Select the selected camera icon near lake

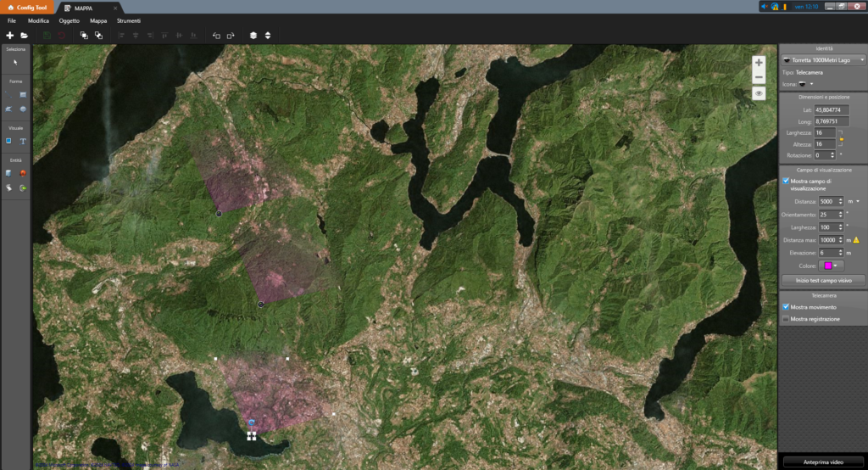pyautogui.click(x=251, y=436)
